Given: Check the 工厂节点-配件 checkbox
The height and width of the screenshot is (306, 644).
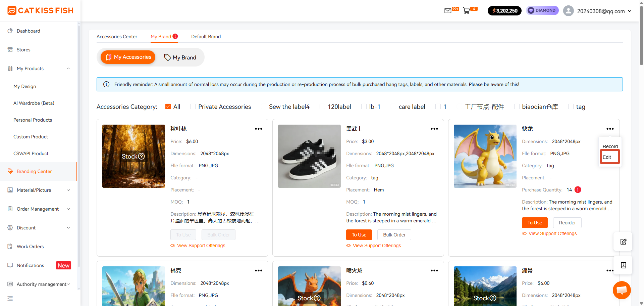Looking at the screenshot, I should click(460, 106).
